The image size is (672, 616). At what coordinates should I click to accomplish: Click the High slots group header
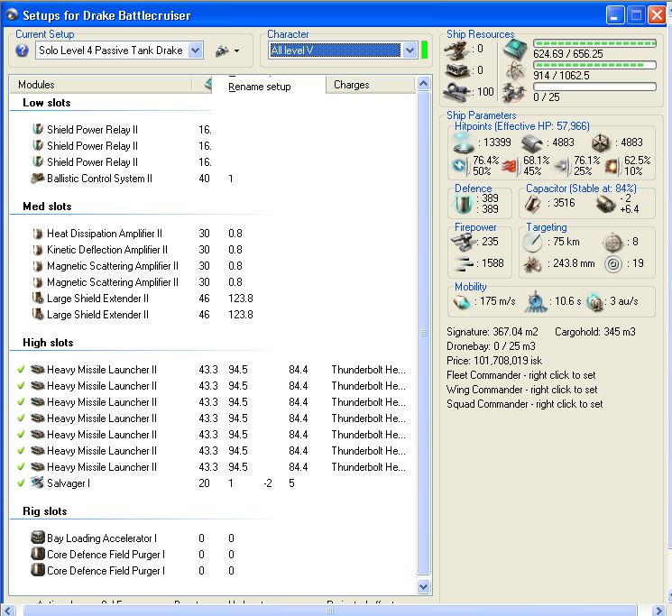point(48,343)
